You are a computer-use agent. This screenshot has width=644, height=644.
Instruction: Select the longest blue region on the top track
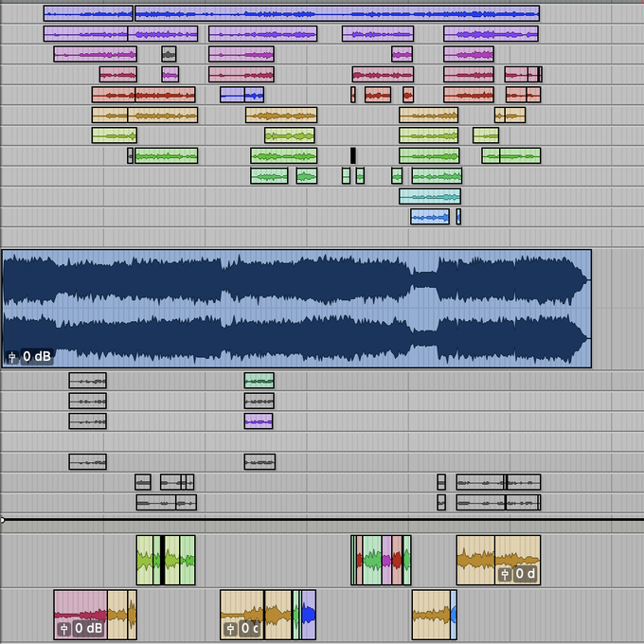[x=337, y=13]
